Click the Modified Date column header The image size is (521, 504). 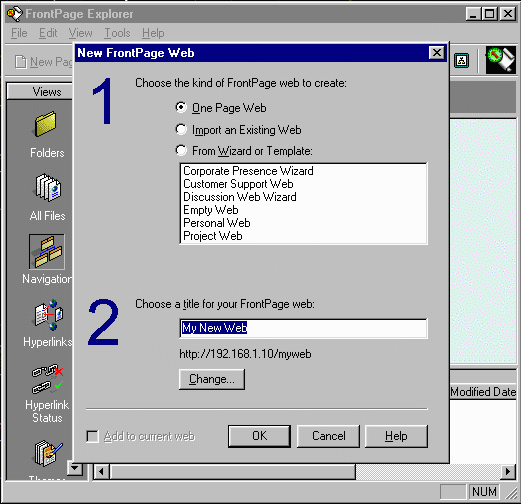pos(483,392)
